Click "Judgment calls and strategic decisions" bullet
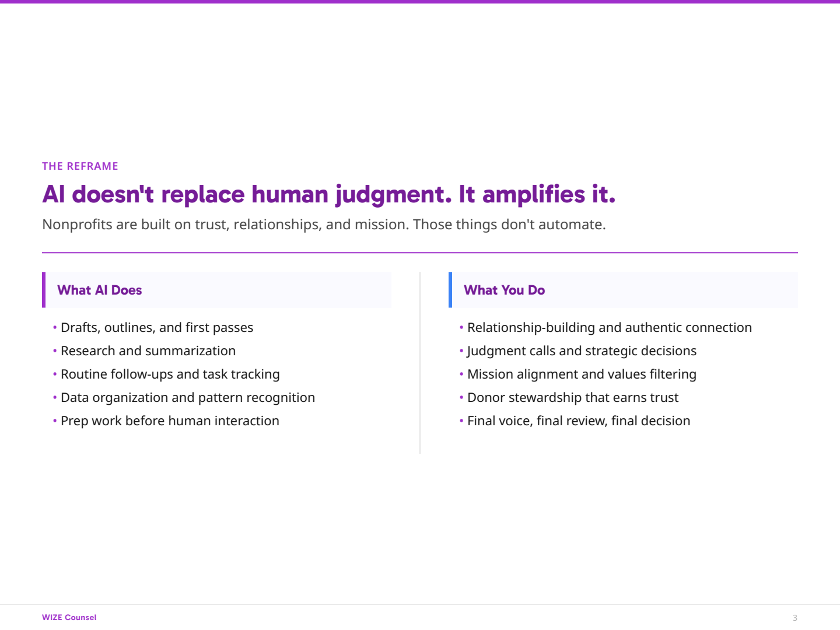 (x=582, y=351)
